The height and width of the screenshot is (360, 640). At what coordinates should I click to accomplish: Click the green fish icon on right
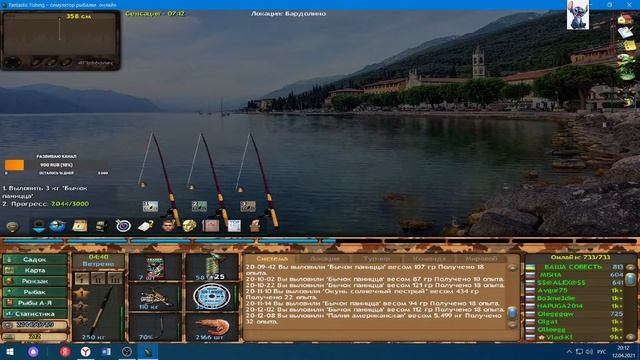pyautogui.click(x=626, y=60)
